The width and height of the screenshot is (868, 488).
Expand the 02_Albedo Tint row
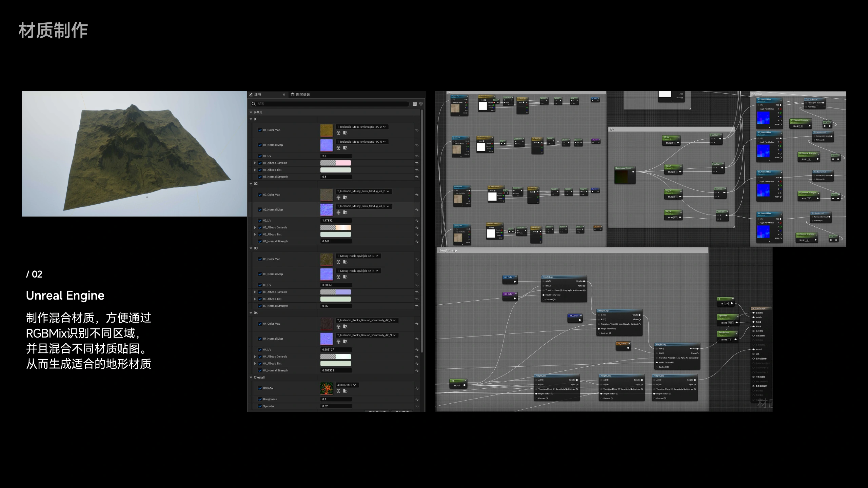(x=255, y=235)
